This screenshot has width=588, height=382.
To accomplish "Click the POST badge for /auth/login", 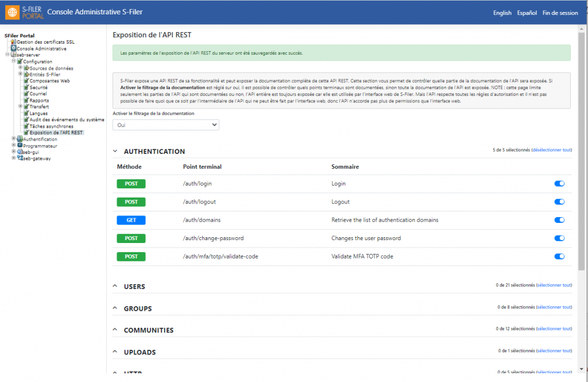I will pyautogui.click(x=131, y=183).
